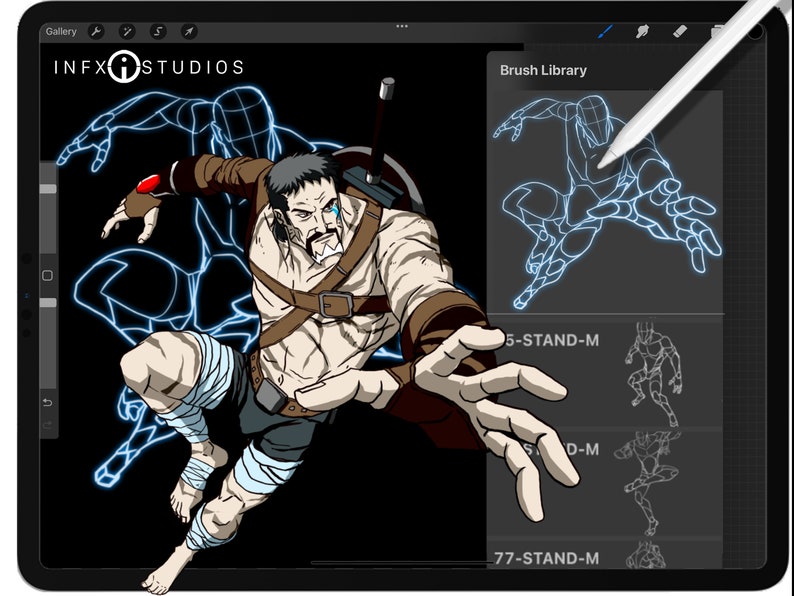Select the glowing blue leaping pose brush
Screen dimensions: 794x596
coord(606,202)
